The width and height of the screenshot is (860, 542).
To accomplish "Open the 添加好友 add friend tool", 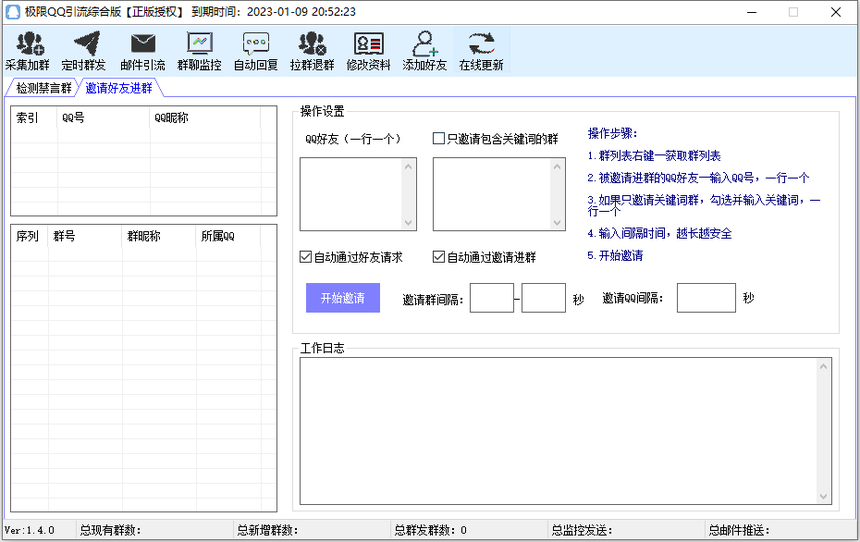I will [x=425, y=51].
